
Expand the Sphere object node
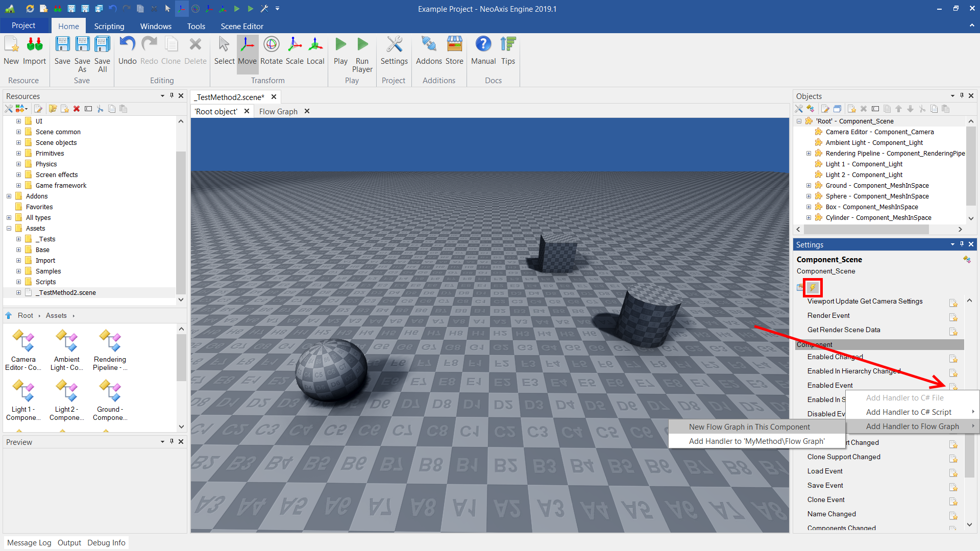(x=808, y=196)
